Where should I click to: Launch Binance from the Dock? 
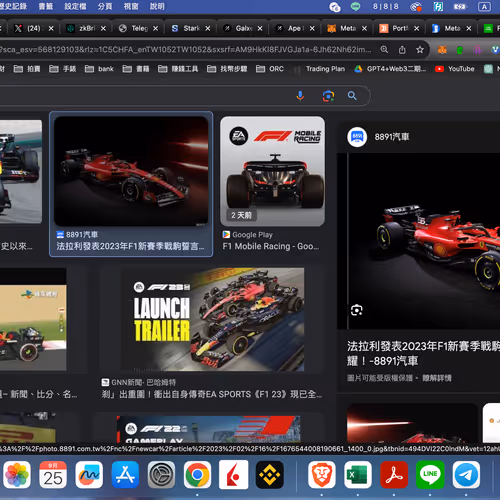click(270, 475)
